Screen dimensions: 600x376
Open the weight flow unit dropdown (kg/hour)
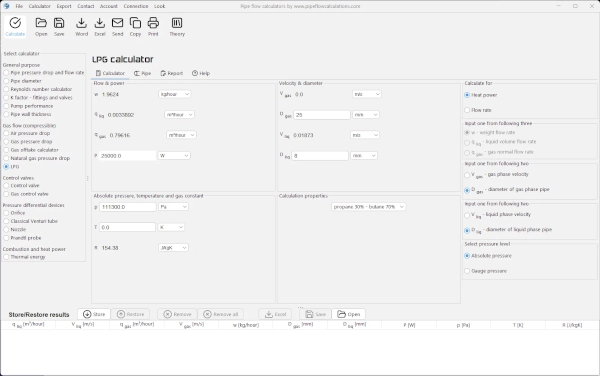point(174,94)
